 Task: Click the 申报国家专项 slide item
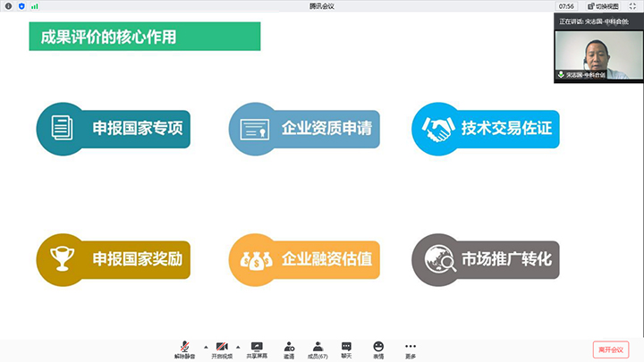pyautogui.click(x=114, y=129)
